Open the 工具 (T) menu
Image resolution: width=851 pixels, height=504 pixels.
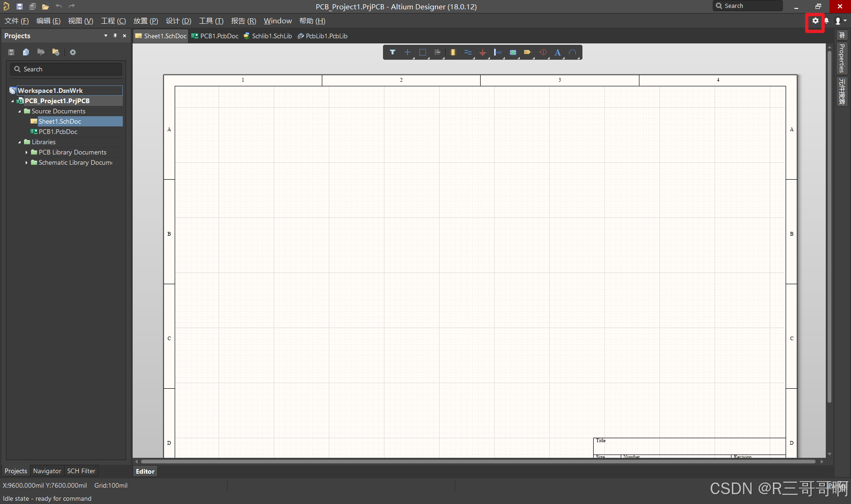[x=211, y=21]
